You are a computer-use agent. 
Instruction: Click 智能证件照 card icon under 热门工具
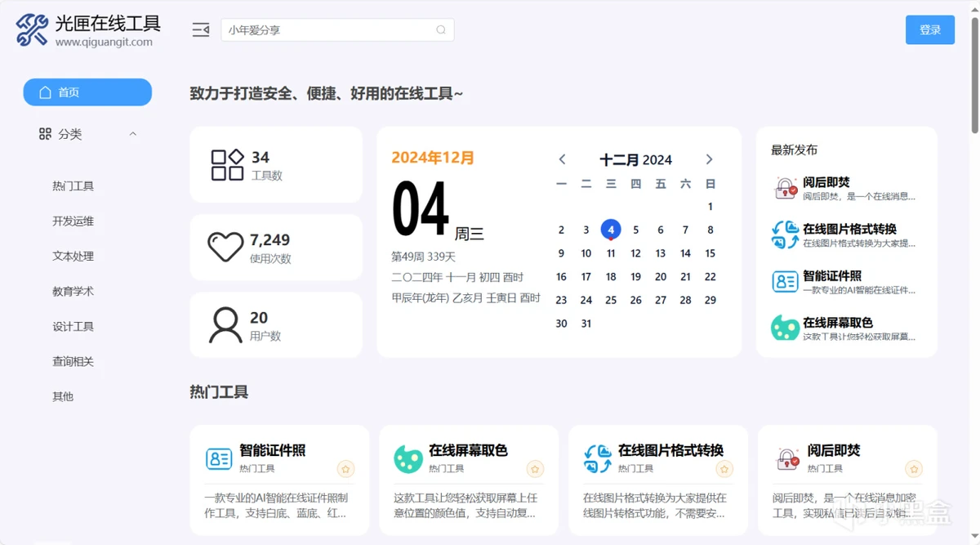(219, 458)
